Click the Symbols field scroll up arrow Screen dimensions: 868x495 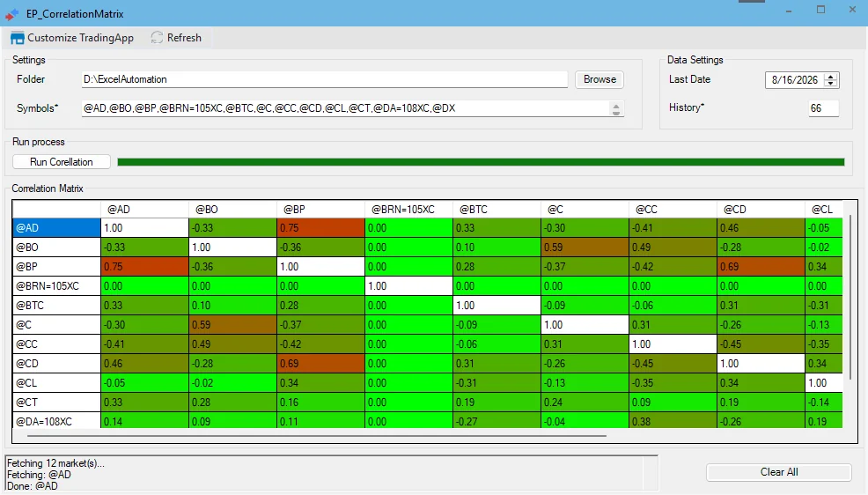pyautogui.click(x=616, y=105)
